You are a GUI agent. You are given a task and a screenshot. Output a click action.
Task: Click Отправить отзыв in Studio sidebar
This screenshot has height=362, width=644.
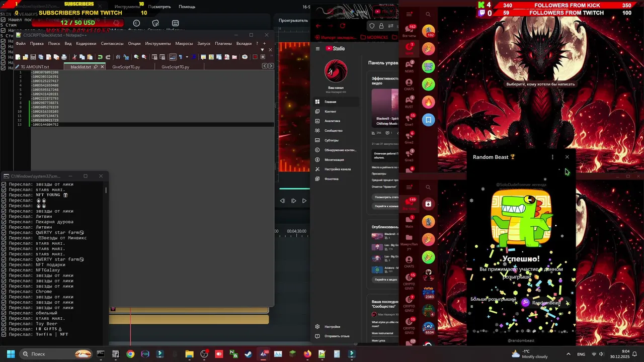pos(336,336)
